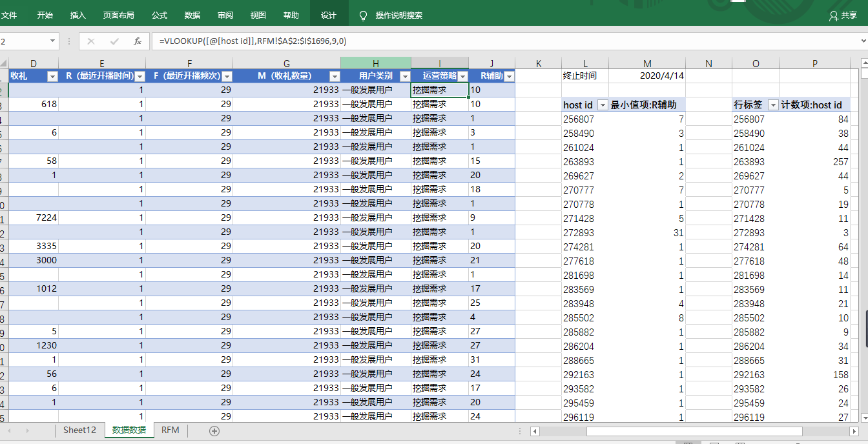Switch to the Sheet12 tab

click(79, 430)
